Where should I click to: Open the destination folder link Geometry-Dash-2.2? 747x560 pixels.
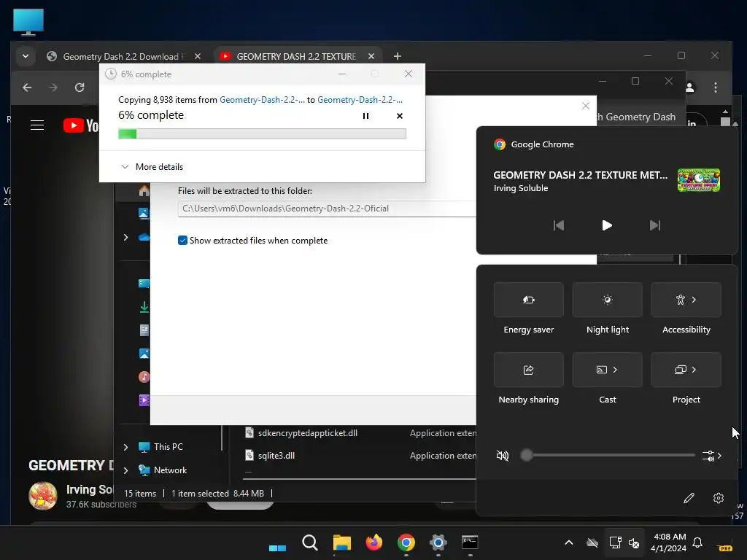[360, 99]
